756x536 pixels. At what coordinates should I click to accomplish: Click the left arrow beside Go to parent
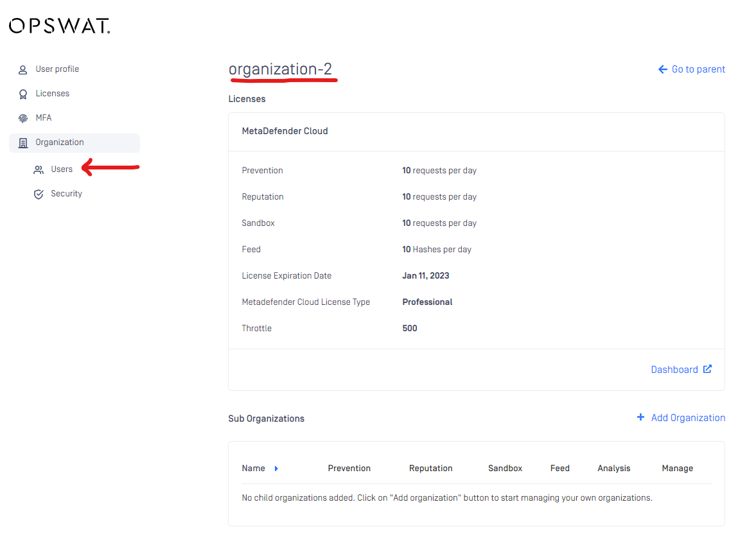663,69
